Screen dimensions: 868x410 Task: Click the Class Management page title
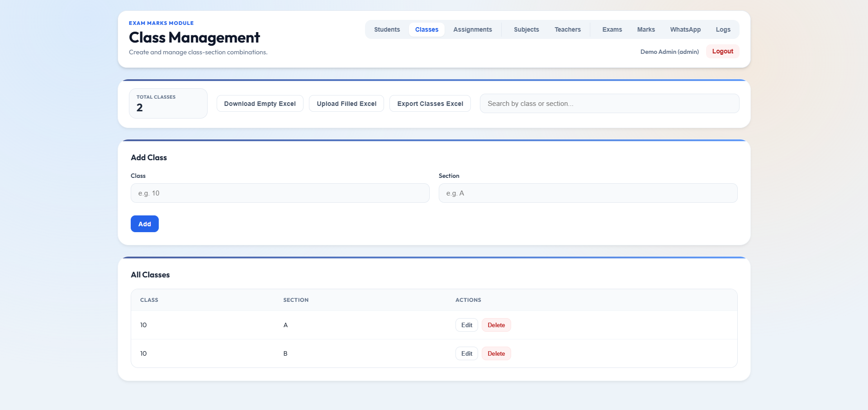pyautogui.click(x=194, y=37)
